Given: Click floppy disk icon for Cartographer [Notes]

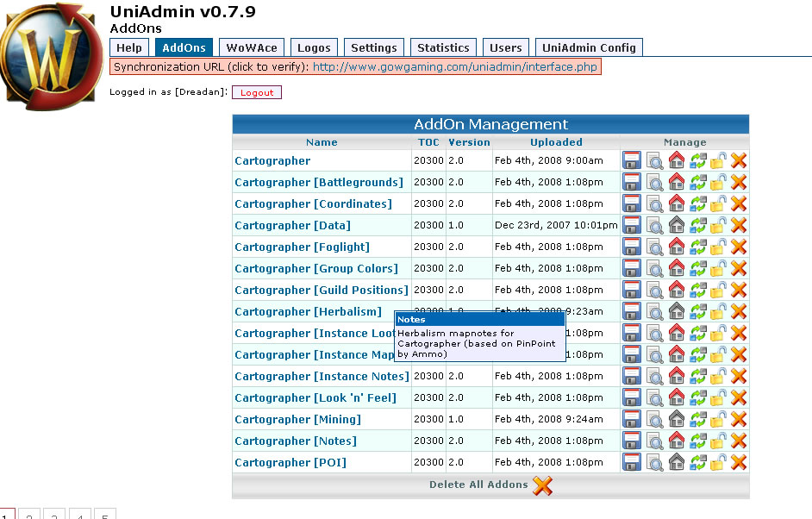Looking at the screenshot, I should (x=631, y=441).
